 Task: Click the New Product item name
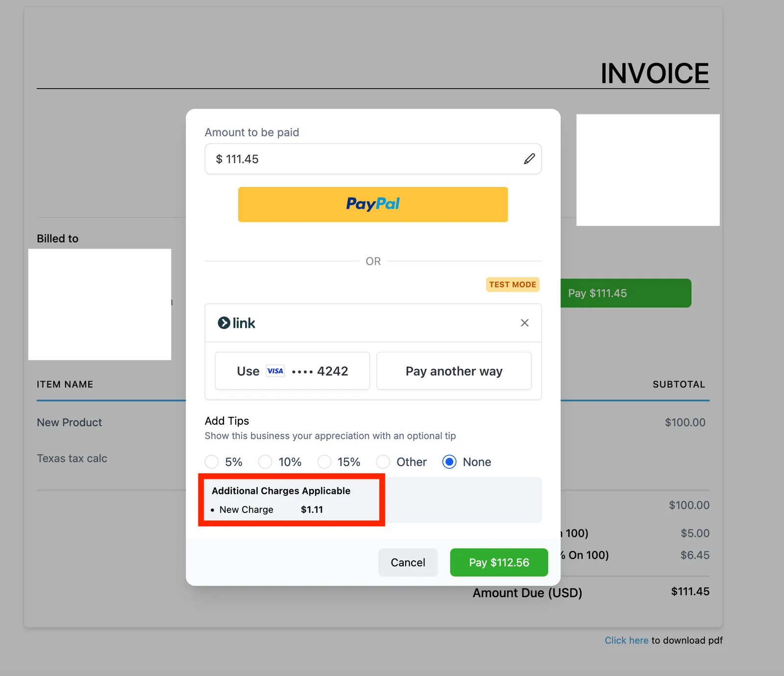(x=69, y=422)
